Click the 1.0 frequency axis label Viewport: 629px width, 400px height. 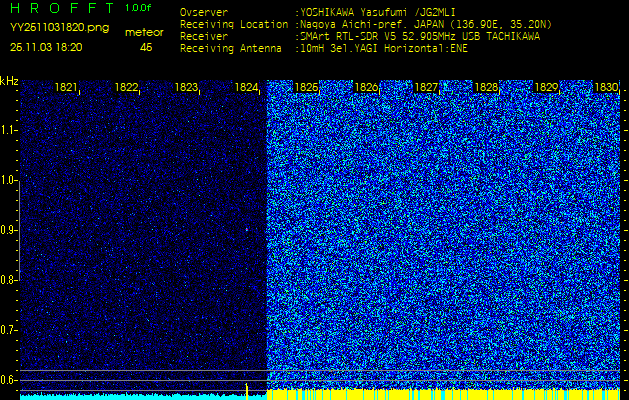(7, 181)
